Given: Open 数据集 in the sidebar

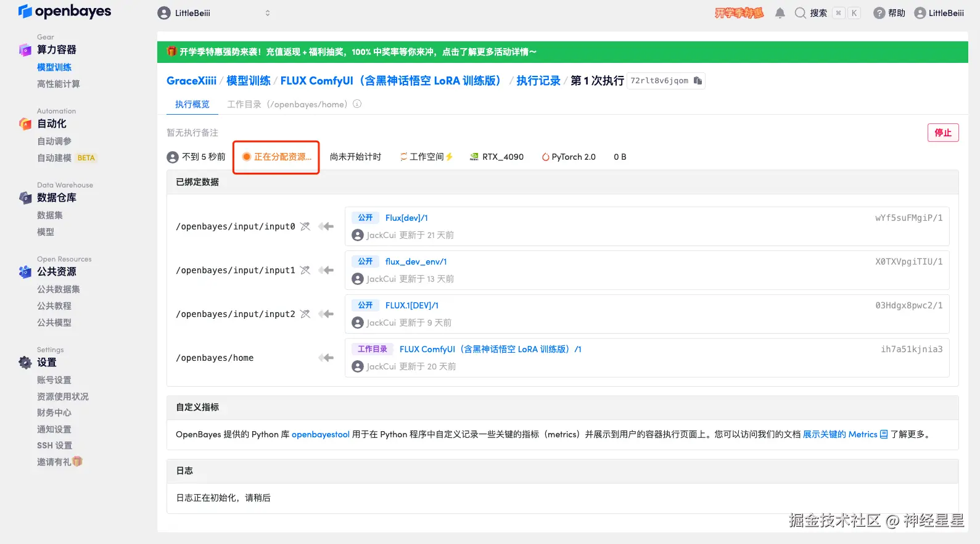Looking at the screenshot, I should [50, 215].
